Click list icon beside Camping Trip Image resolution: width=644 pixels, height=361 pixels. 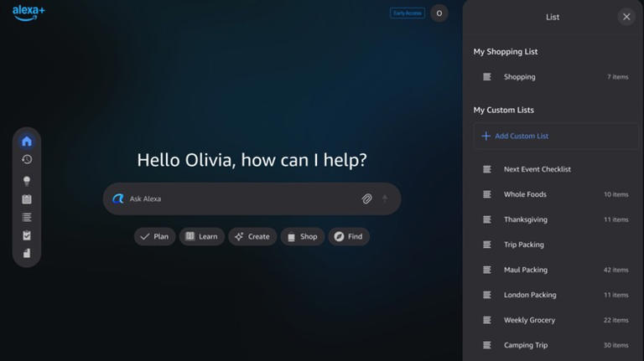(x=487, y=345)
